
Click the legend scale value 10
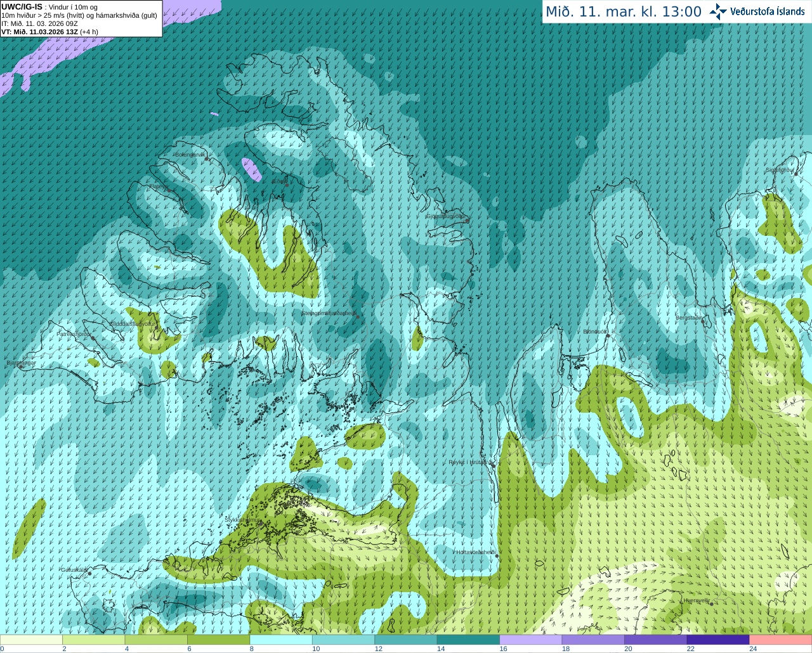click(x=316, y=649)
